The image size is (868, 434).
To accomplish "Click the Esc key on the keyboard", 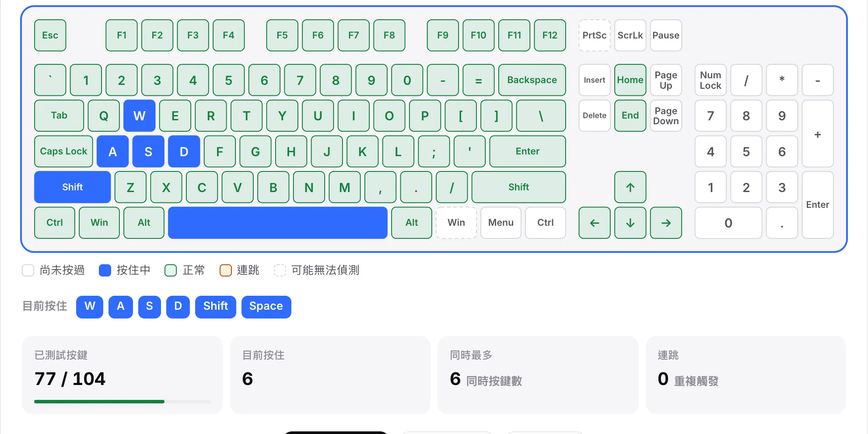I will click(50, 35).
